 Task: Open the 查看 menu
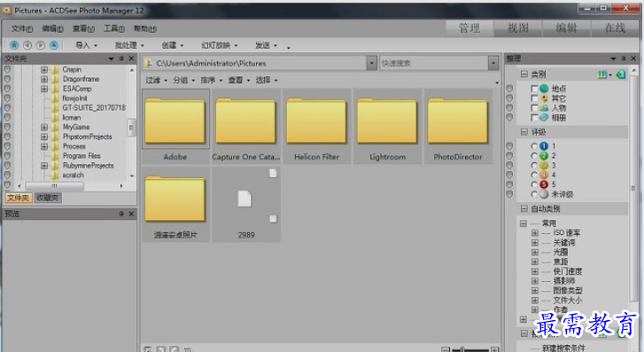[83, 28]
